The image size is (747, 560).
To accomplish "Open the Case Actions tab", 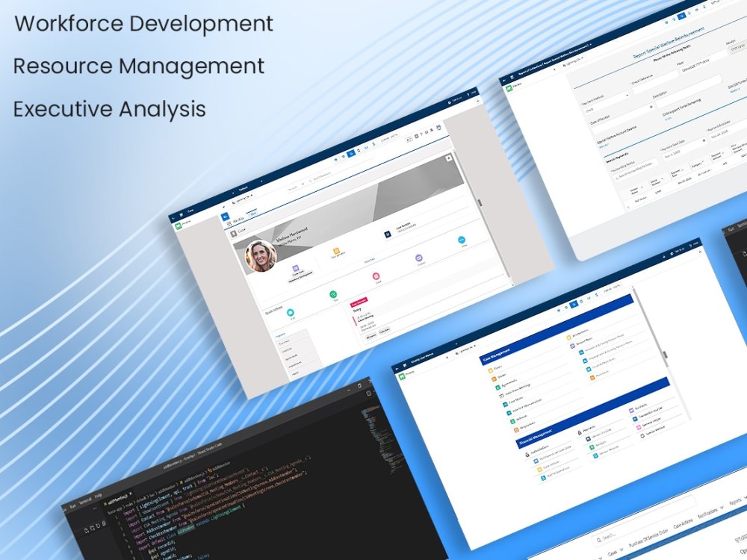I will tap(683, 524).
